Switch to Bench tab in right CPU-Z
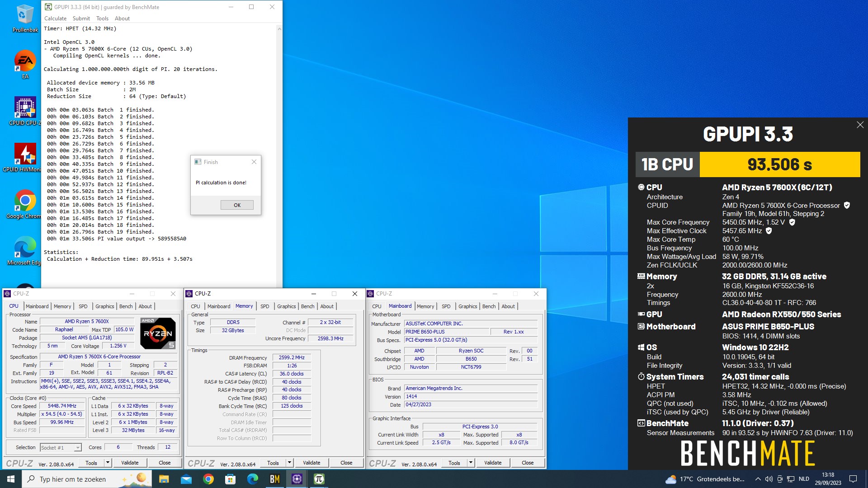The width and height of the screenshot is (868, 488). point(489,306)
